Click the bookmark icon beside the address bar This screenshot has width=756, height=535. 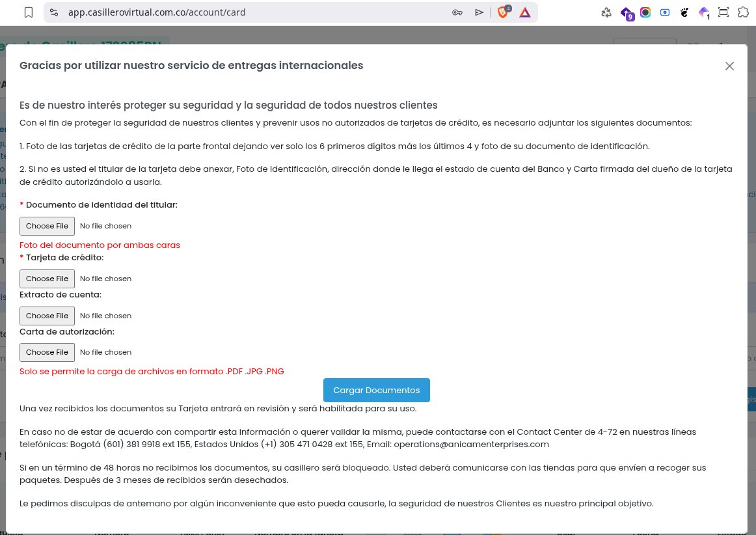(29, 12)
